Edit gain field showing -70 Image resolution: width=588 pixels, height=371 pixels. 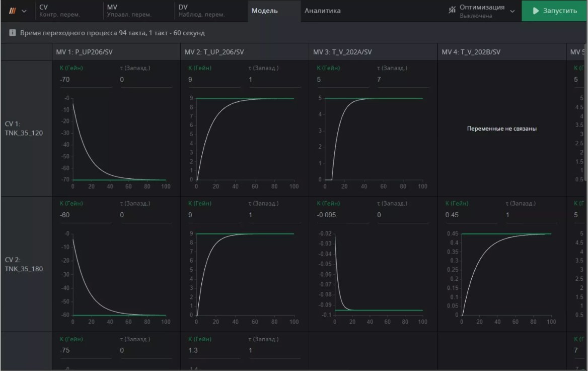point(86,80)
